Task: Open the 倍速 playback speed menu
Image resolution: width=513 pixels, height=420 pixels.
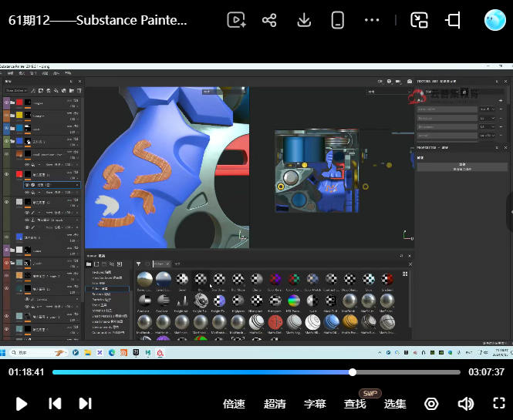Action: pos(234,404)
